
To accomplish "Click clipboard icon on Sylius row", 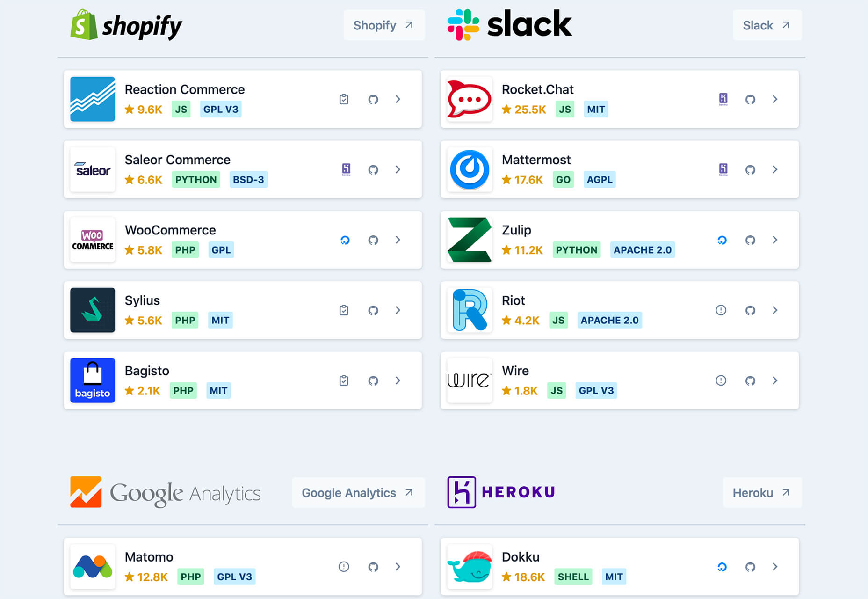I will click(344, 310).
